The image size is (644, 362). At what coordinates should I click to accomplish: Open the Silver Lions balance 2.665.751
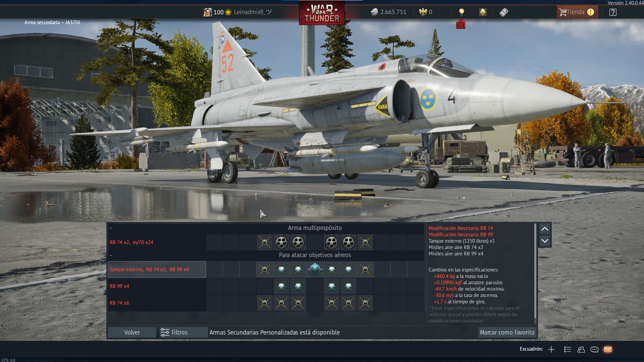(x=388, y=12)
